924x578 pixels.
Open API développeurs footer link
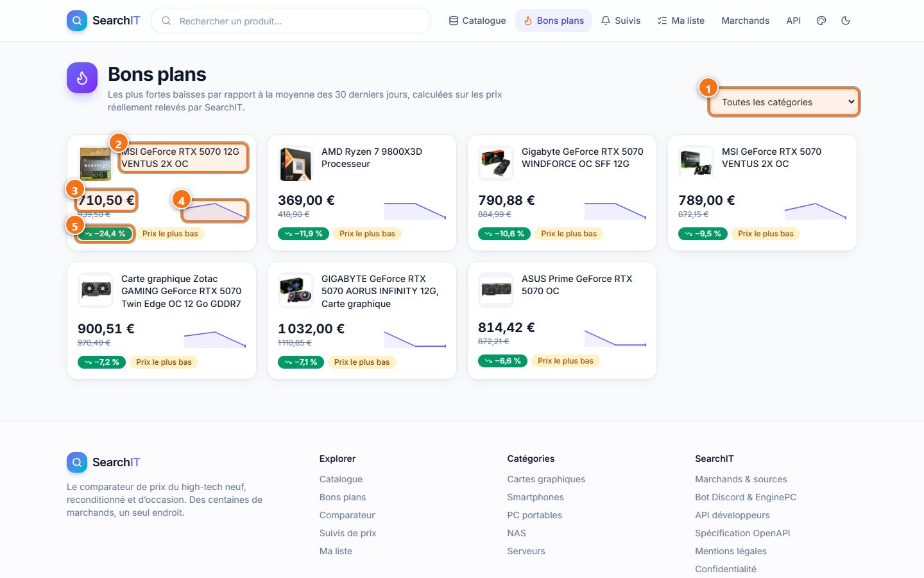point(732,515)
